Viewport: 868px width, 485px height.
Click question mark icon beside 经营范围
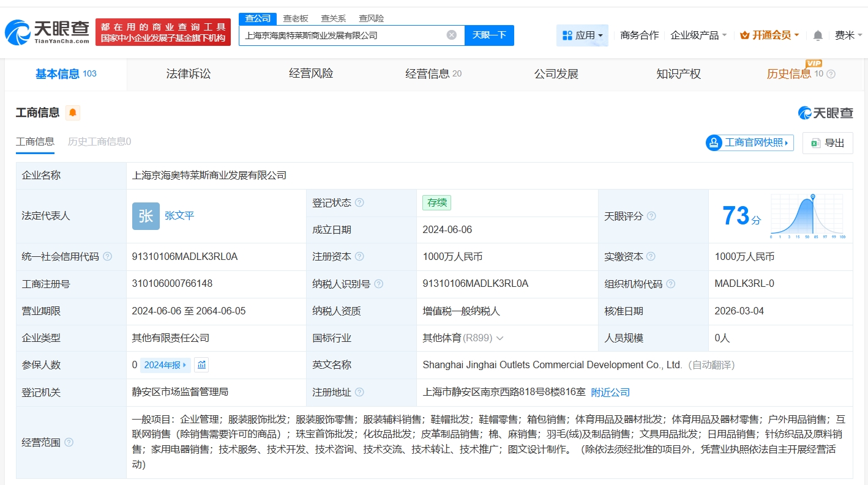(x=69, y=442)
